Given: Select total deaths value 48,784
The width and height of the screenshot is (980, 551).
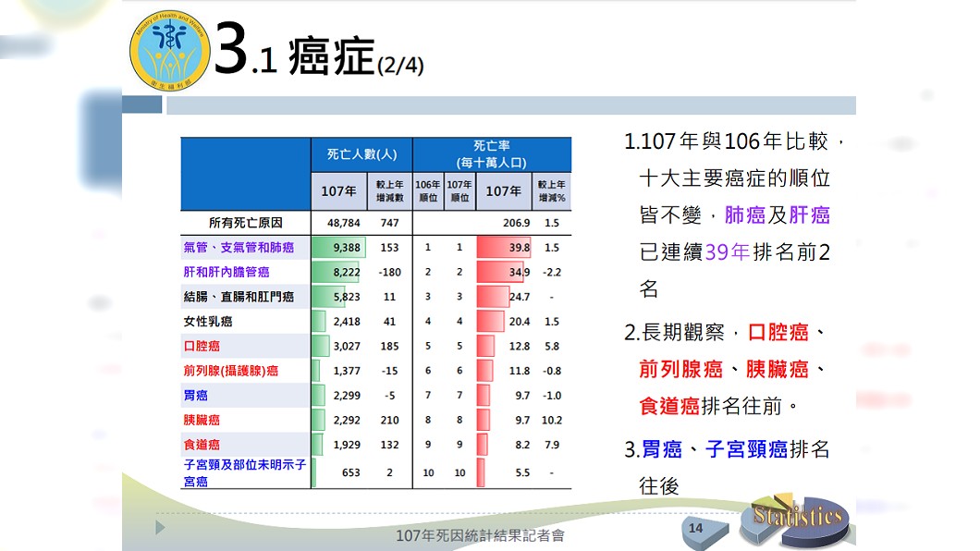Looking at the screenshot, I should click(x=344, y=223).
